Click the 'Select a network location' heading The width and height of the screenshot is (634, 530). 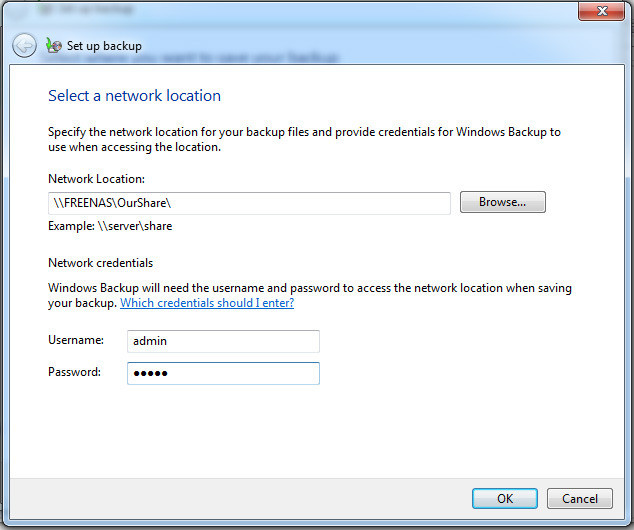pos(134,96)
